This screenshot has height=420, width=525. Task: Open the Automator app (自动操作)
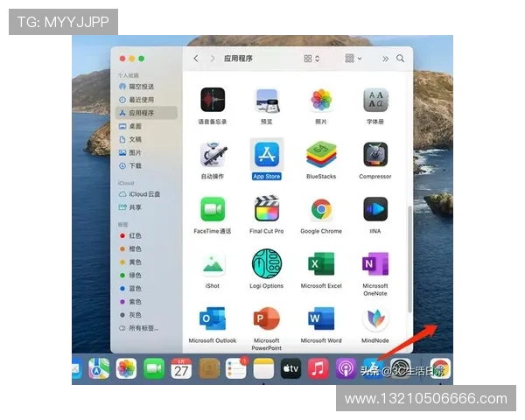click(x=213, y=154)
